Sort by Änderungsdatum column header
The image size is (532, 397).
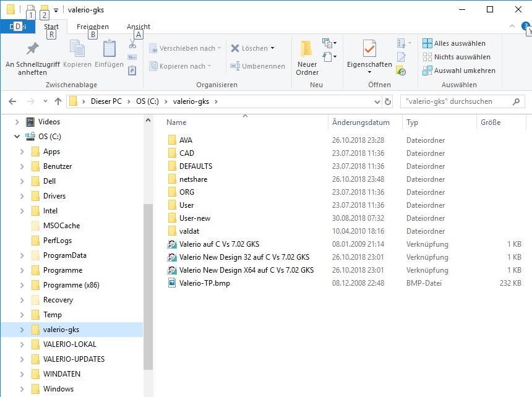click(x=361, y=122)
